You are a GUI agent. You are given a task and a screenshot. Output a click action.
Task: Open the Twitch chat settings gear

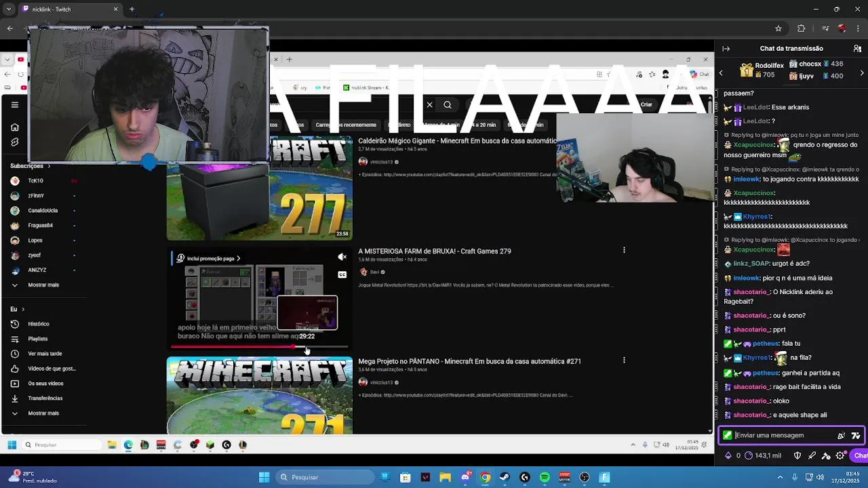(841, 456)
